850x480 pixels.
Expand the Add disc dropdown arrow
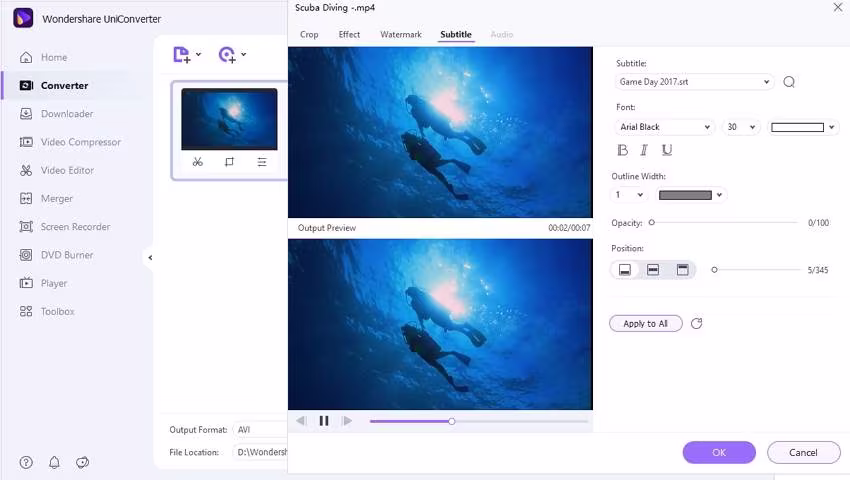244,54
